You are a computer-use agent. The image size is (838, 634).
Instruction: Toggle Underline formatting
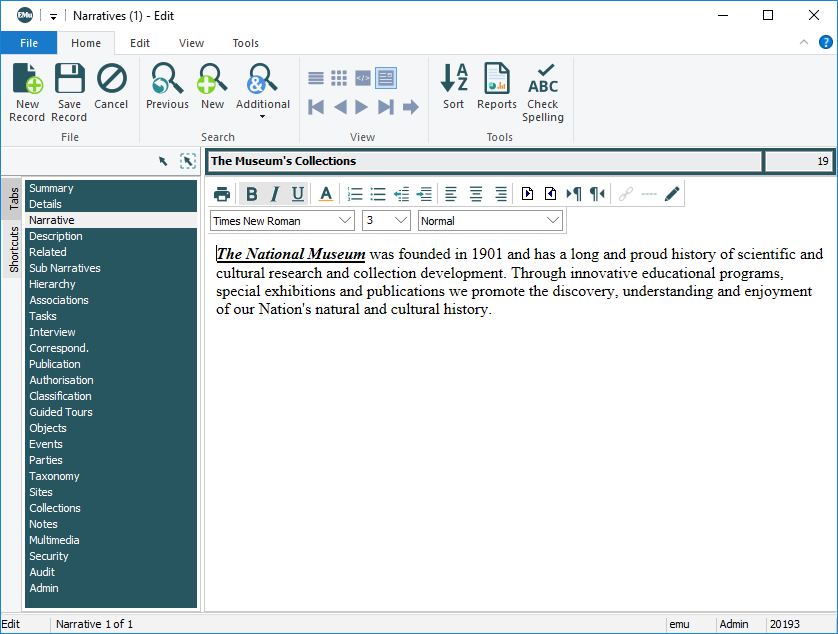pos(297,194)
